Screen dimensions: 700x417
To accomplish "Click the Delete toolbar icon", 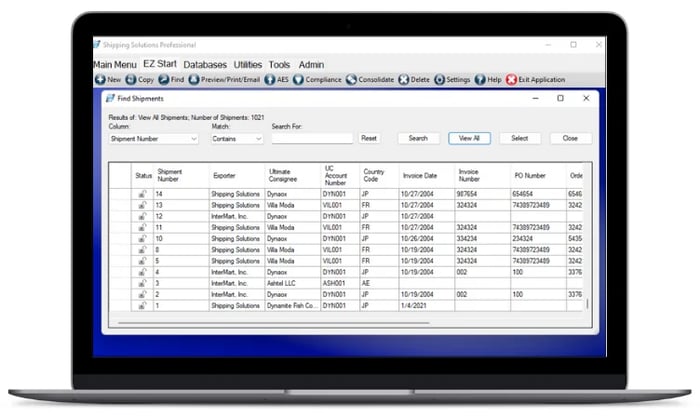I will [x=404, y=79].
